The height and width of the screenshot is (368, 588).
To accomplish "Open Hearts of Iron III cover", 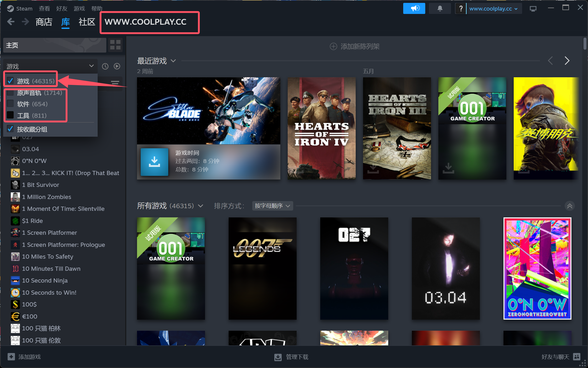I will click(x=397, y=128).
